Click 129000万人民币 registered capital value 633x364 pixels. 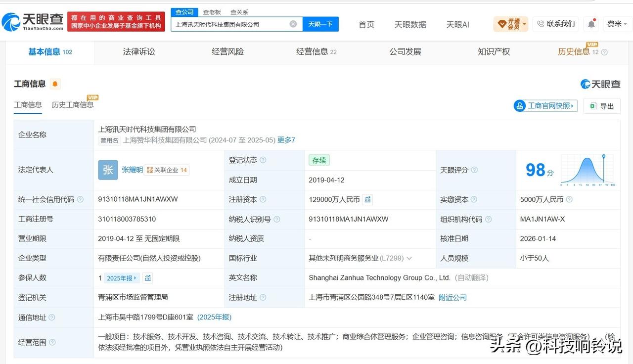(x=334, y=199)
